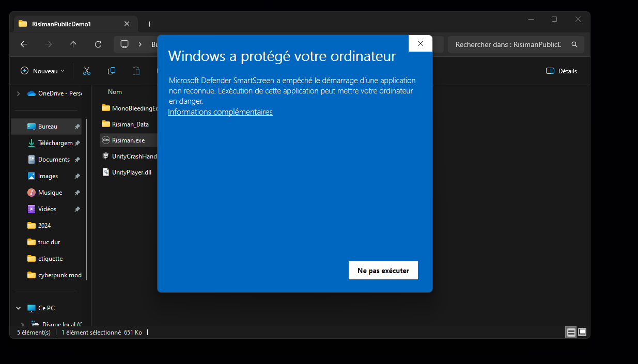638x364 pixels.
Task: Expand the OneDrive tree node
Action: tap(19, 93)
